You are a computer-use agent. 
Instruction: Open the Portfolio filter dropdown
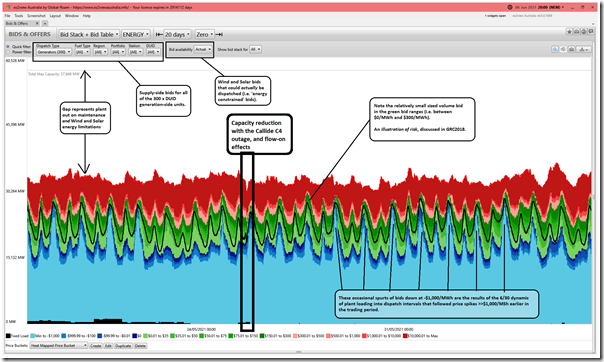pos(118,52)
